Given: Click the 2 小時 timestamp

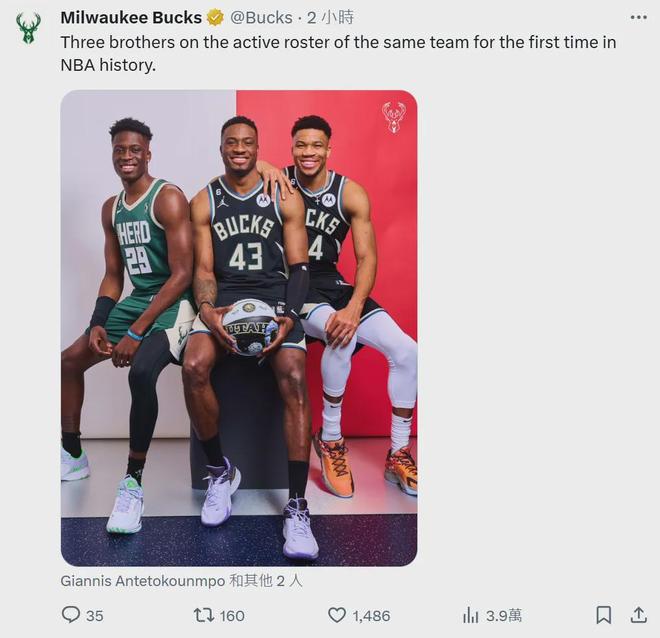Looking at the screenshot, I should (x=330, y=17).
